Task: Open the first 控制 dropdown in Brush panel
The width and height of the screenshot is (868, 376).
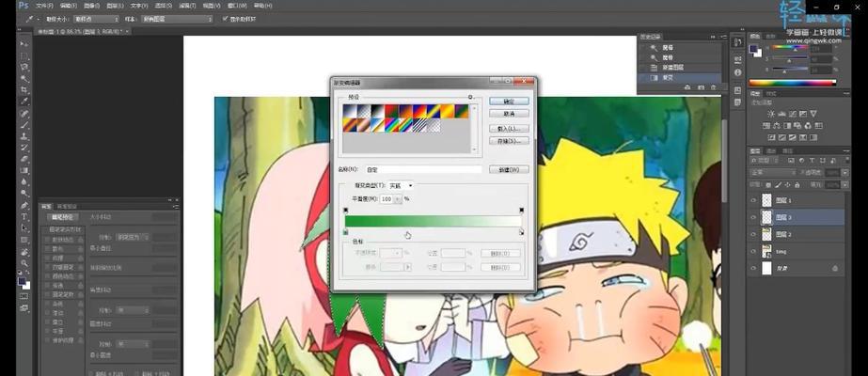Action: [133, 237]
